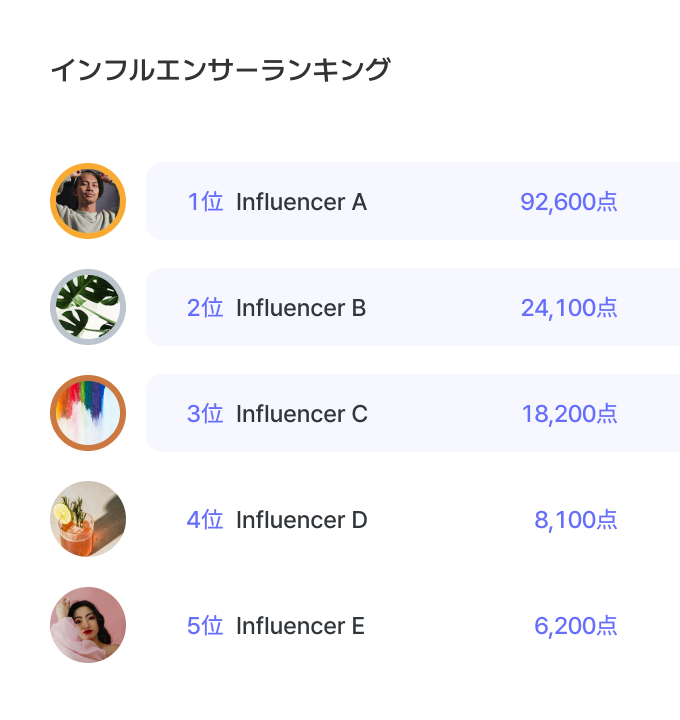
Task: Click Influencer A's profile avatar
Action: coord(88,201)
